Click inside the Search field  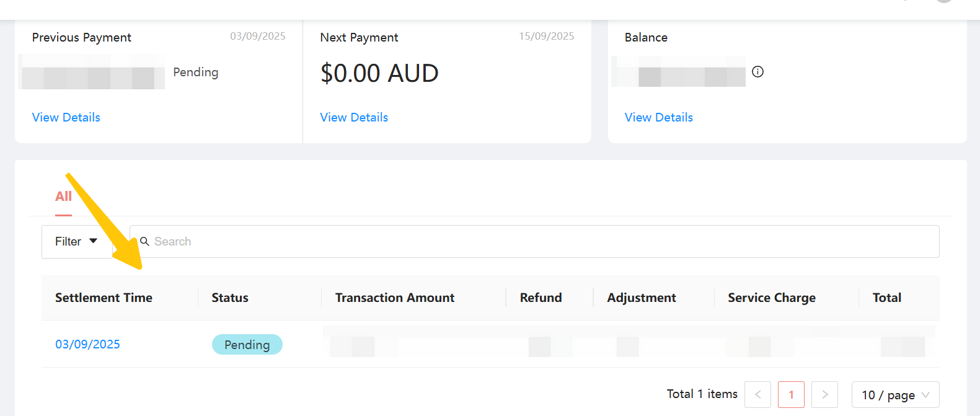(x=533, y=241)
